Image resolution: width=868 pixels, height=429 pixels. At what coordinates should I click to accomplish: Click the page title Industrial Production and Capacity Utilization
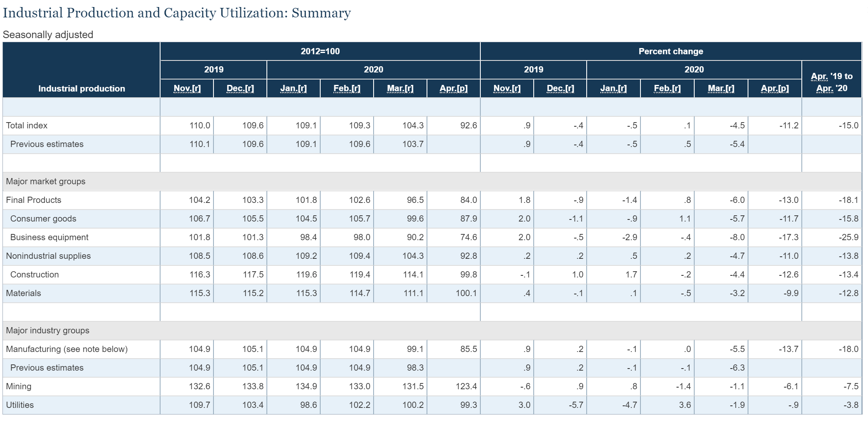click(x=177, y=13)
